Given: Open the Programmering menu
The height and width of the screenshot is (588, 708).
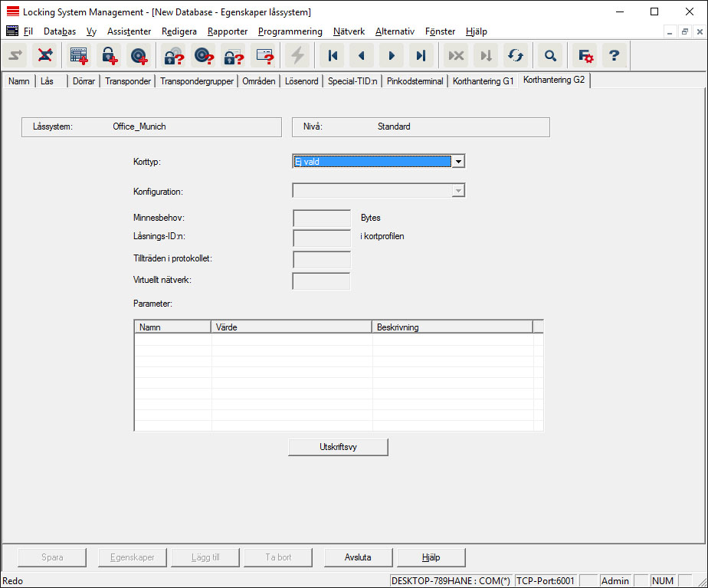Looking at the screenshot, I should coord(290,31).
